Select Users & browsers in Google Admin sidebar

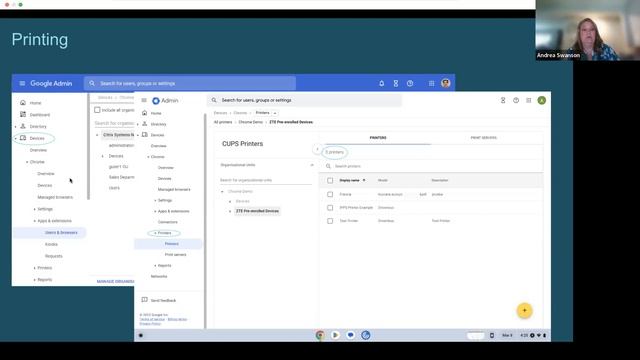tap(61, 233)
